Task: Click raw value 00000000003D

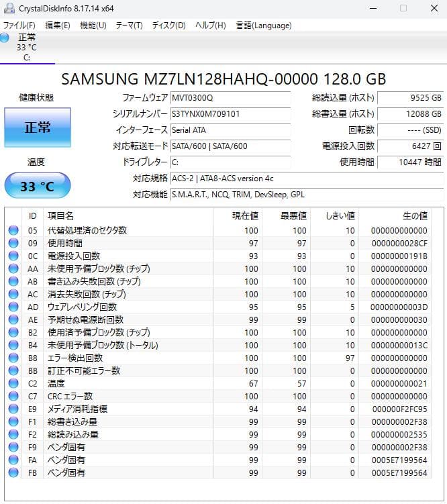Action: point(399,307)
